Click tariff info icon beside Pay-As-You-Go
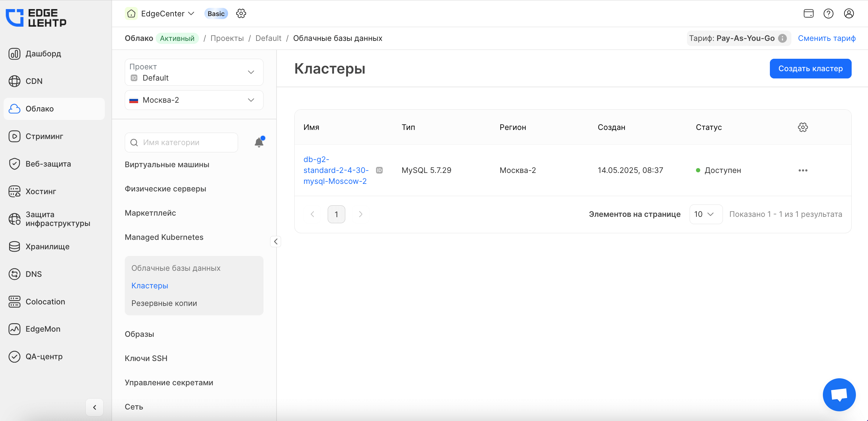 coord(783,38)
